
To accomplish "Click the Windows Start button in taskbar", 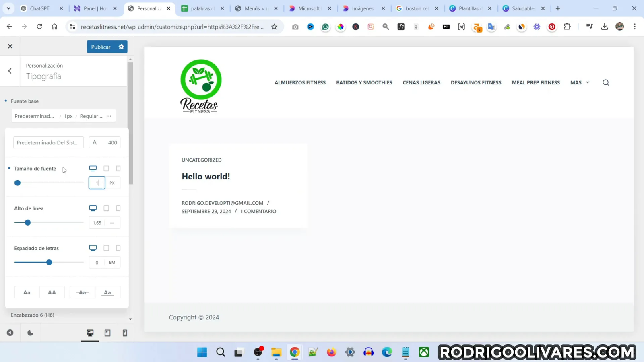I will (x=202, y=352).
